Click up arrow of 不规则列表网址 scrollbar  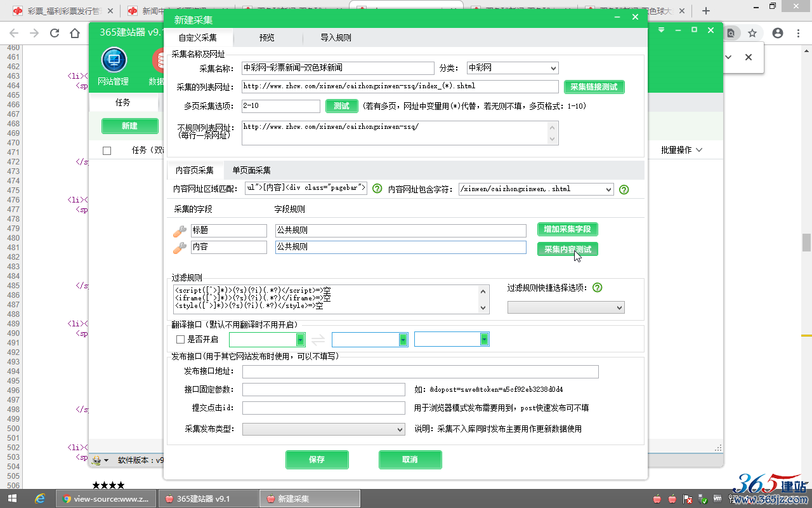(x=553, y=126)
